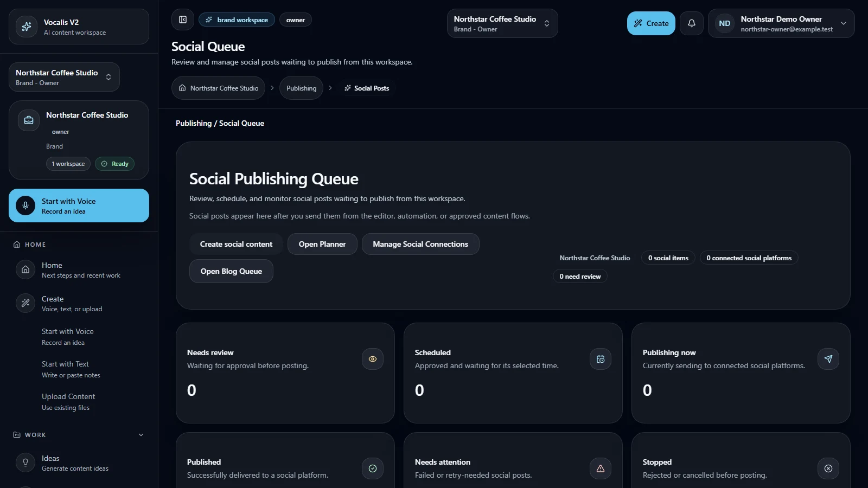
Task: Click the Social Publishing Queue heading
Action: (x=274, y=179)
